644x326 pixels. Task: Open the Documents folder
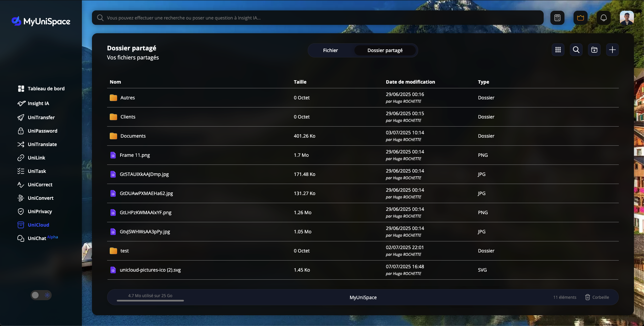click(x=133, y=136)
